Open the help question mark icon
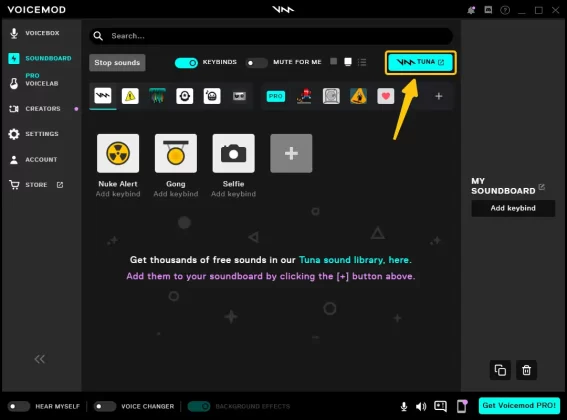This screenshot has width=567, height=420. point(505,10)
